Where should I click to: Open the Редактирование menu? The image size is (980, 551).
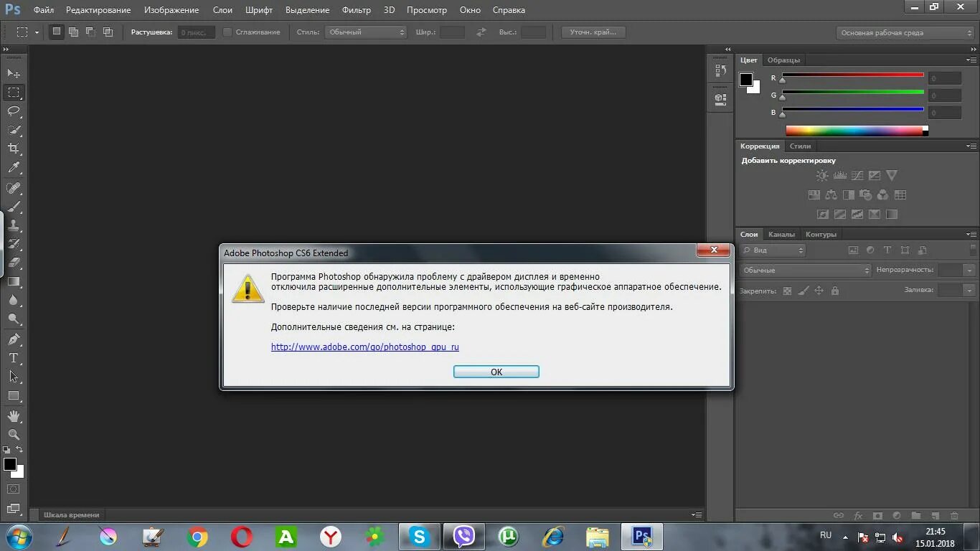click(98, 10)
